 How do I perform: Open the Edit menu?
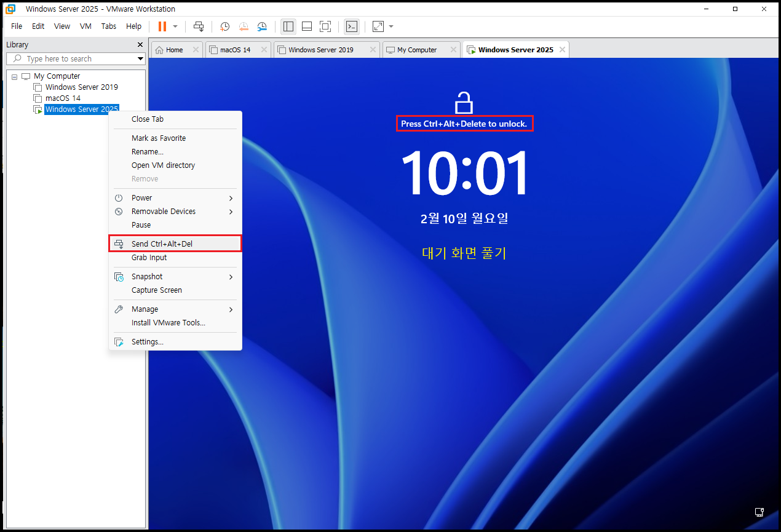pyautogui.click(x=38, y=26)
